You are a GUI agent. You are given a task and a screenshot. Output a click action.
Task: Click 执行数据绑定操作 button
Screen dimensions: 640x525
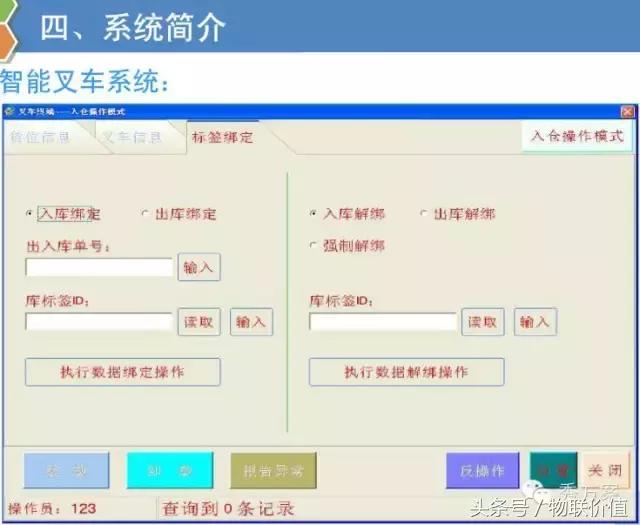[x=122, y=371]
